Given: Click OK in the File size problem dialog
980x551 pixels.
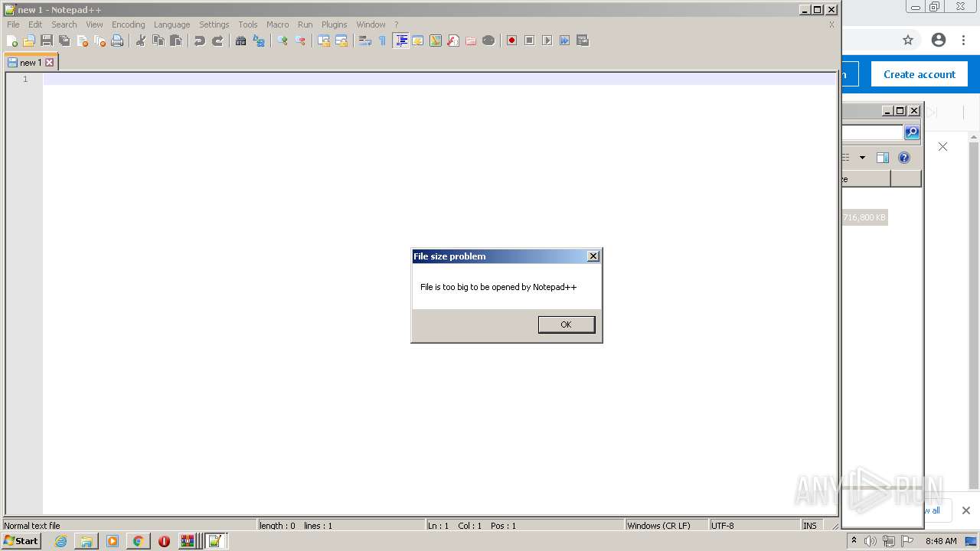Looking at the screenshot, I should (566, 324).
